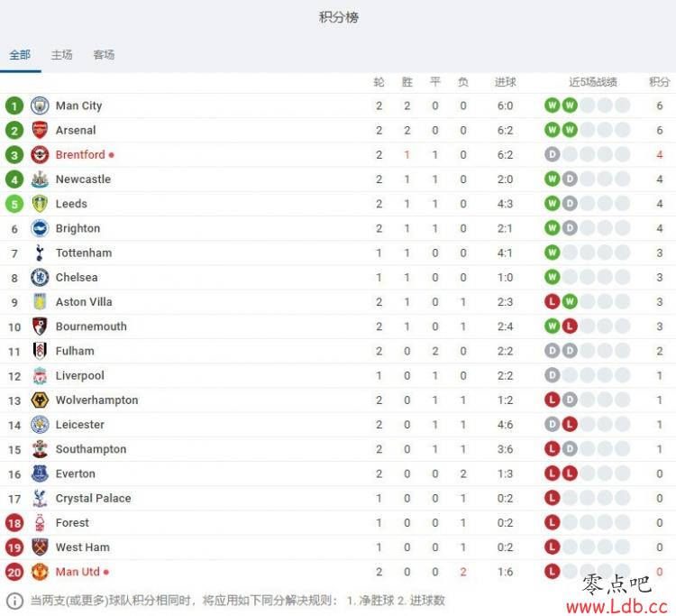Switch to the 主场 home tab
The image size is (676, 616).
click(x=61, y=55)
